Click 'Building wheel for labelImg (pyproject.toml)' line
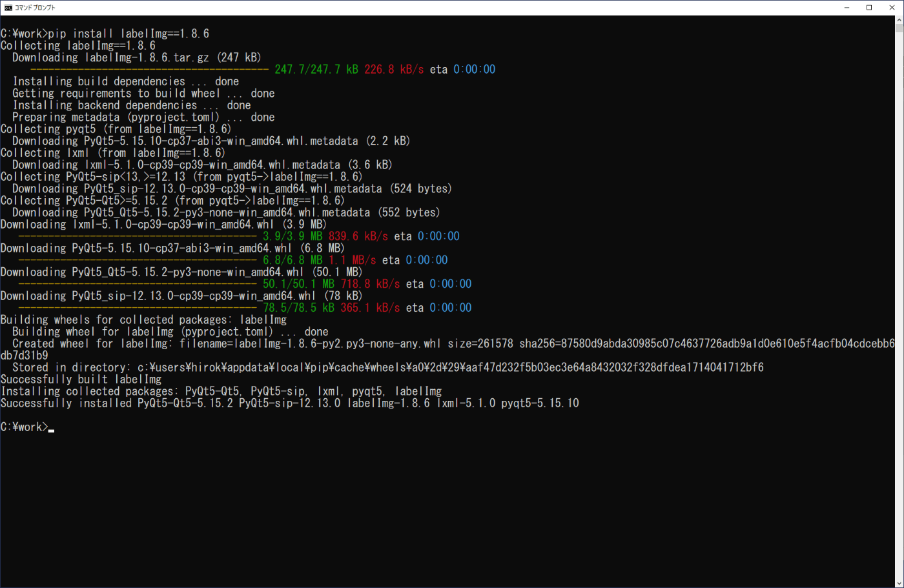Image resolution: width=904 pixels, height=588 pixels. [170, 332]
